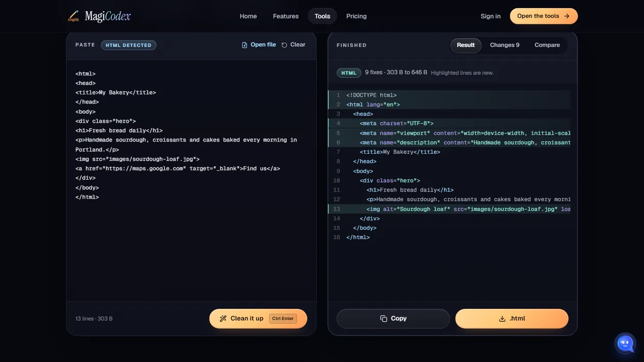Switch to the Result tab
Image resolution: width=644 pixels, height=362 pixels.
coord(466,45)
